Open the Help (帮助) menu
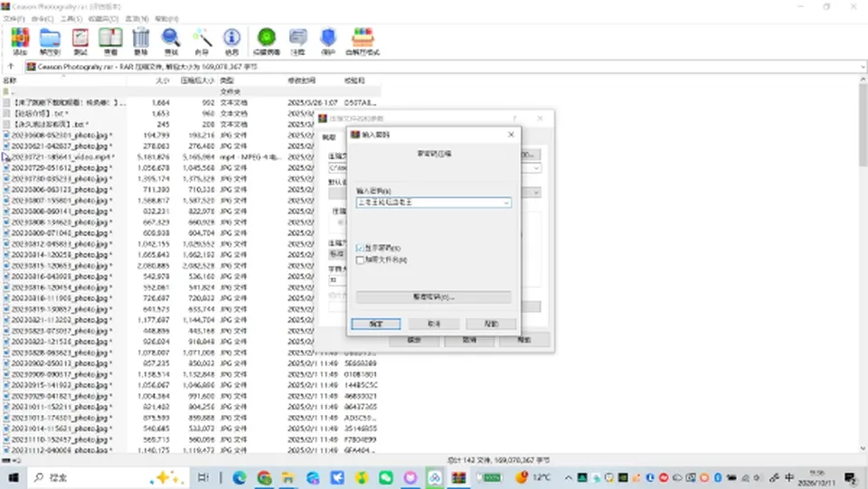This screenshot has height=489, width=868. point(166,19)
